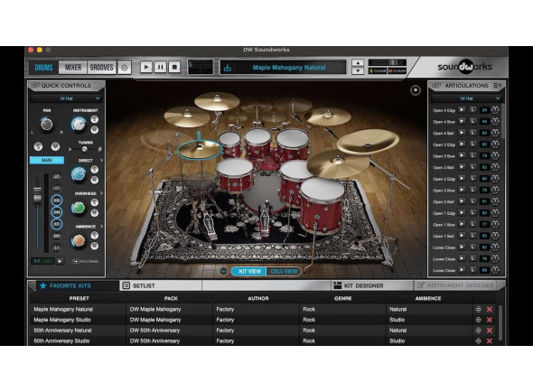Mute the Direct mic channel

pyautogui.click(x=95, y=180)
